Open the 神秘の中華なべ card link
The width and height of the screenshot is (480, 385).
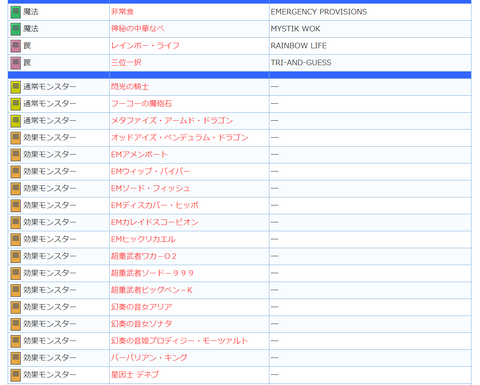[138, 29]
